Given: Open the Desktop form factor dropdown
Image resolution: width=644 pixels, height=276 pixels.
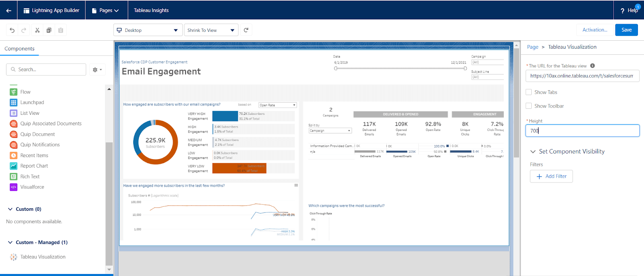Looking at the screenshot, I should tap(148, 30).
